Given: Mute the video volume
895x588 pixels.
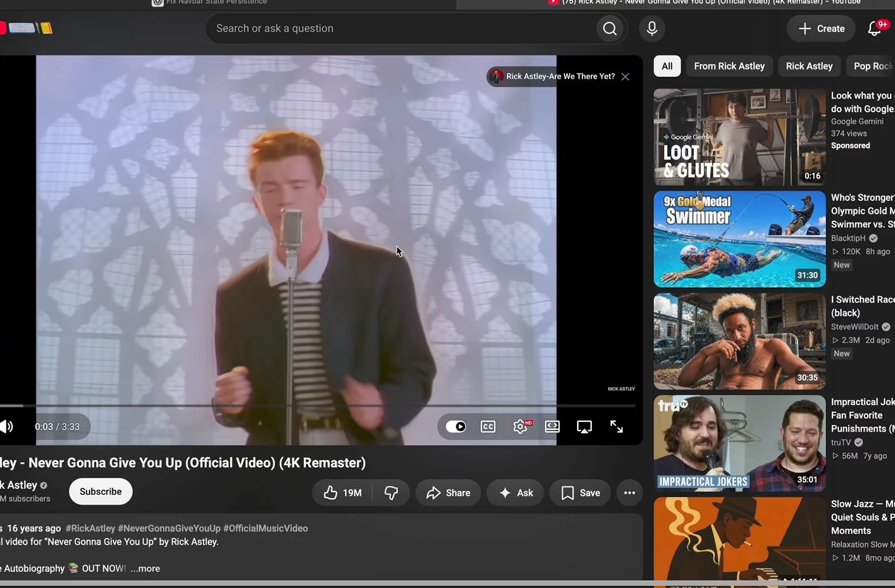Looking at the screenshot, I should pyautogui.click(x=7, y=426).
